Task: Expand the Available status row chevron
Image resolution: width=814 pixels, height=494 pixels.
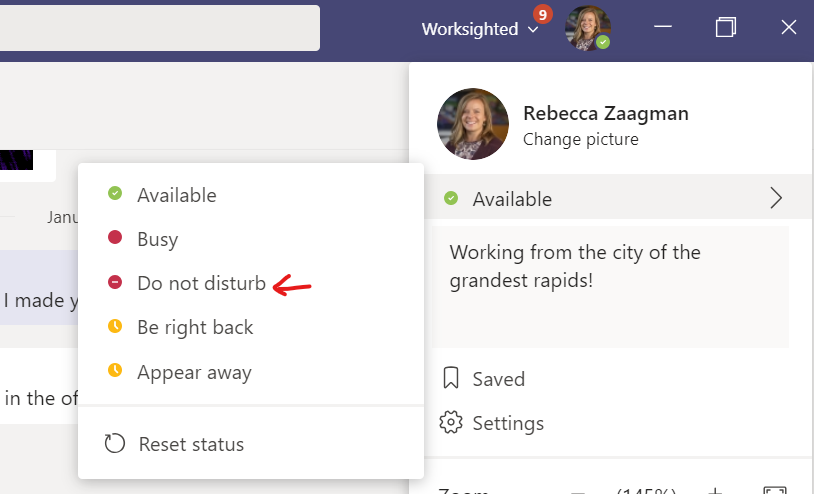Action: click(776, 198)
